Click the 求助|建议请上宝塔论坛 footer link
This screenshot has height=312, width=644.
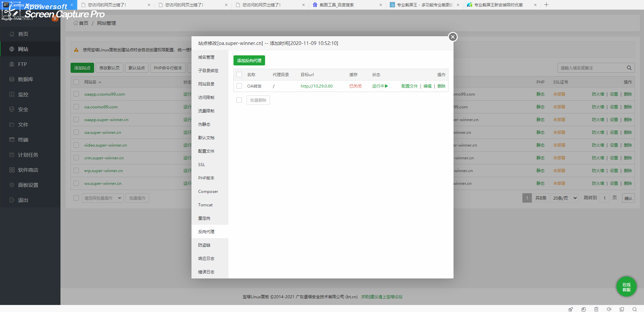click(x=382, y=297)
